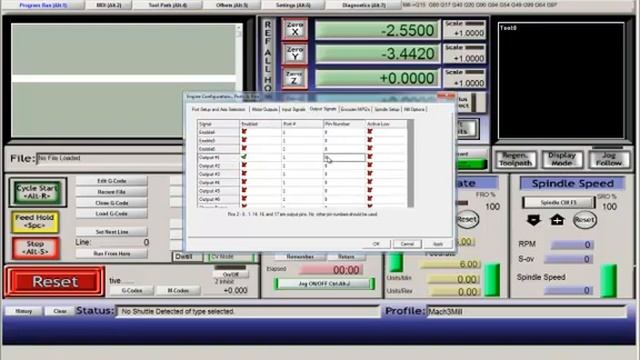The image size is (640, 360).
Task: Switch to MDI (Alt-2) screen
Action: point(109,5)
